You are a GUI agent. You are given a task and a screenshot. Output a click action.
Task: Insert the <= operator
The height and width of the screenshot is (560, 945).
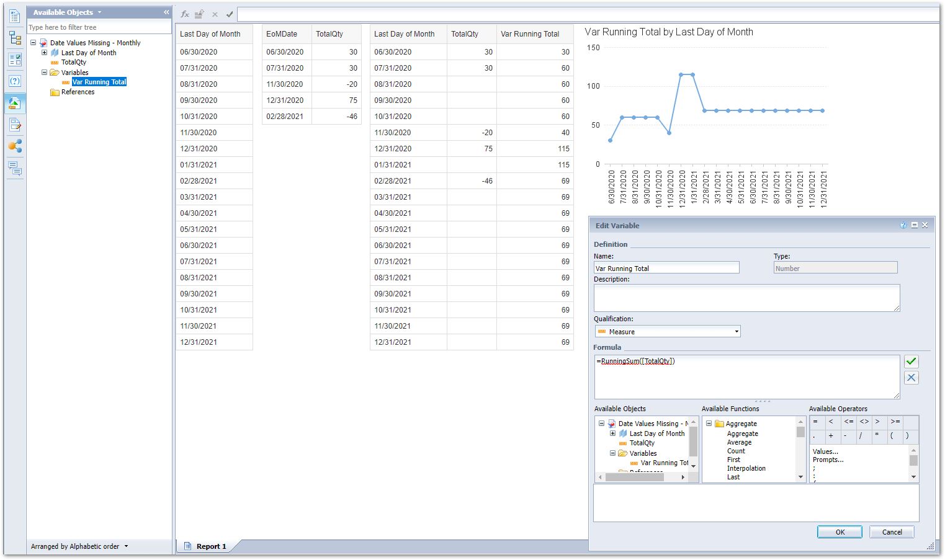[x=848, y=422]
